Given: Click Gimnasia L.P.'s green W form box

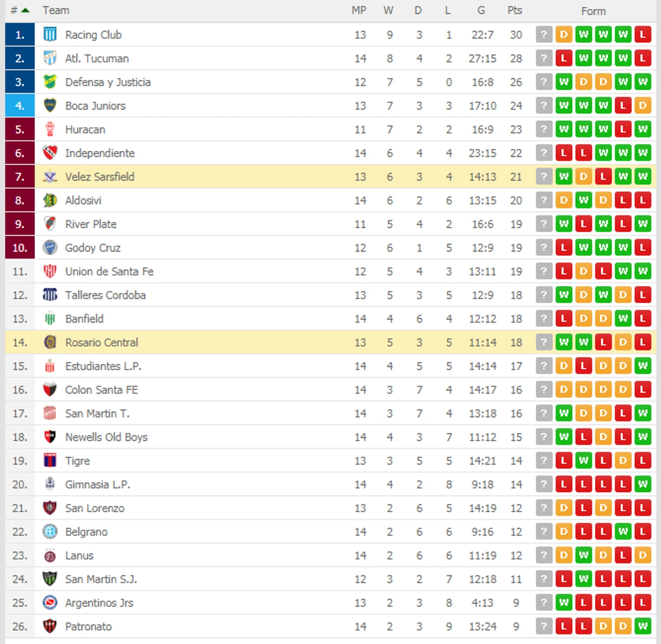Looking at the screenshot, I should click(643, 484).
